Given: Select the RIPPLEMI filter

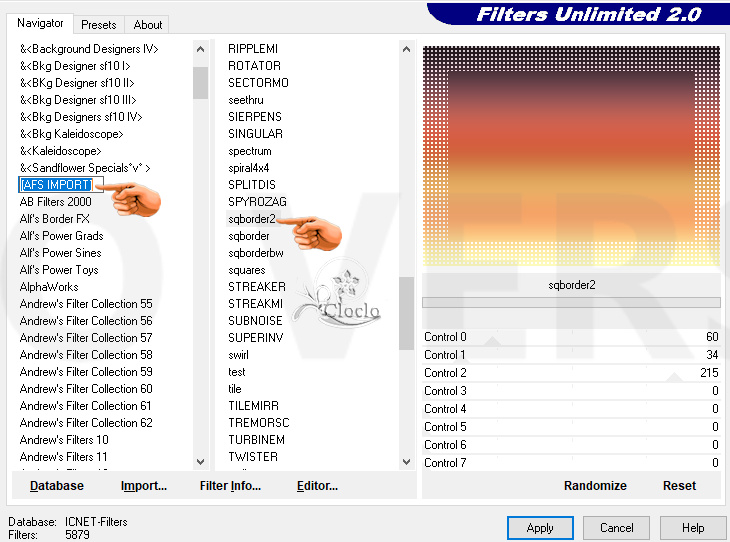Looking at the screenshot, I should pos(253,49).
